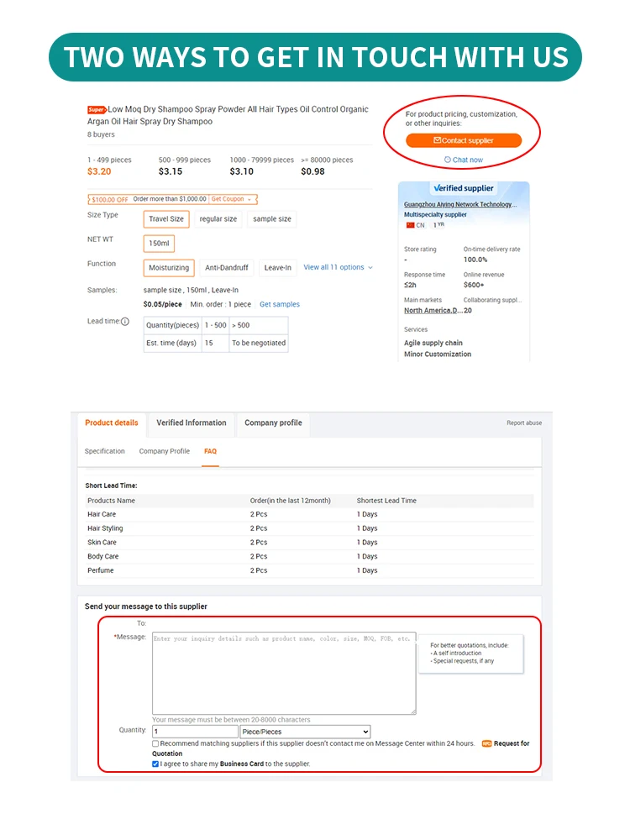The width and height of the screenshot is (630, 840).
Task: Expand View all 11 options
Action: coord(338,267)
